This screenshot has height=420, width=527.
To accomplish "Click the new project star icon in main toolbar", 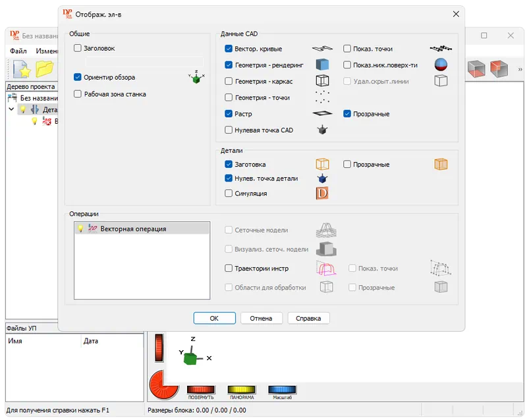I will point(22,69).
